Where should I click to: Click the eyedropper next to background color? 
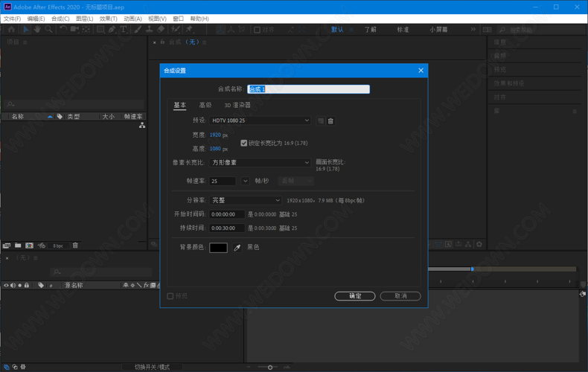click(x=237, y=248)
